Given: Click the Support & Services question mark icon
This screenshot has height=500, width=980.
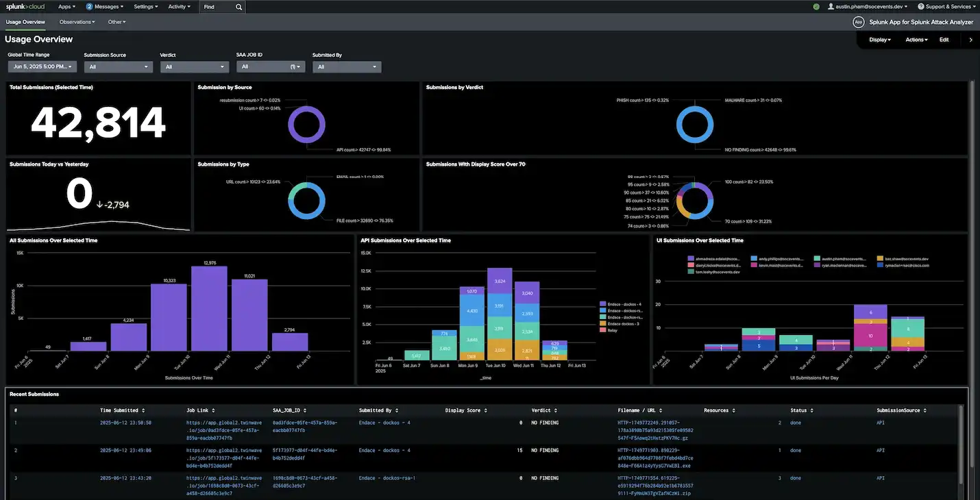Looking at the screenshot, I should coord(921,7).
